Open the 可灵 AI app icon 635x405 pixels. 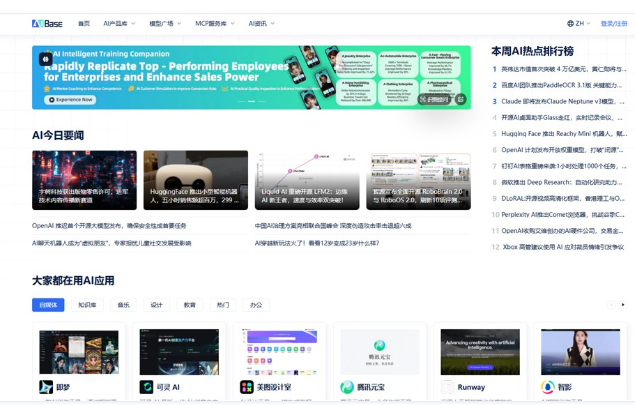pyautogui.click(x=146, y=387)
